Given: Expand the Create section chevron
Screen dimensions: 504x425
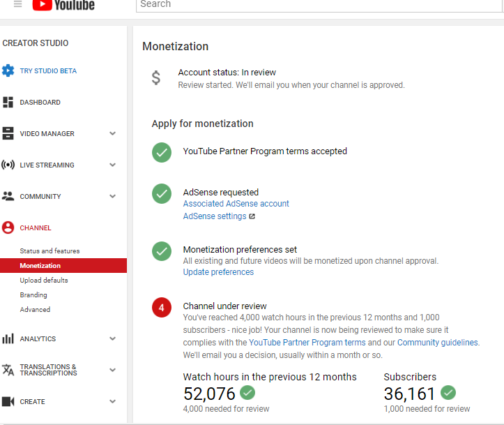Looking at the screenshot, I should pos(112,401).
